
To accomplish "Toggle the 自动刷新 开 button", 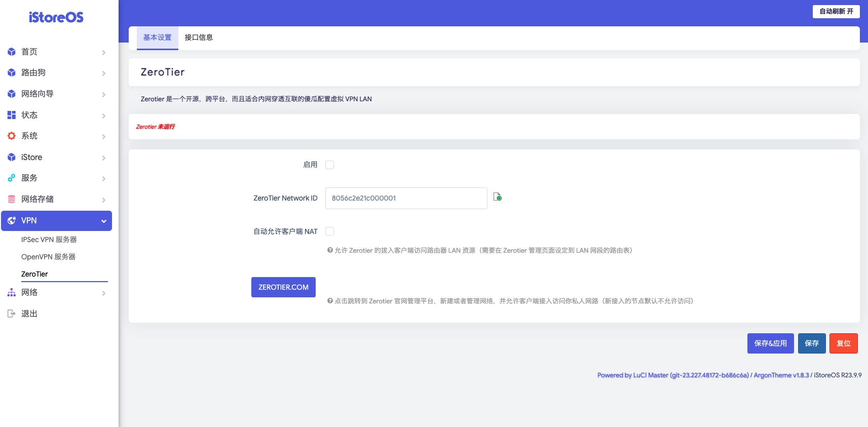I will (x=836, y=11).
